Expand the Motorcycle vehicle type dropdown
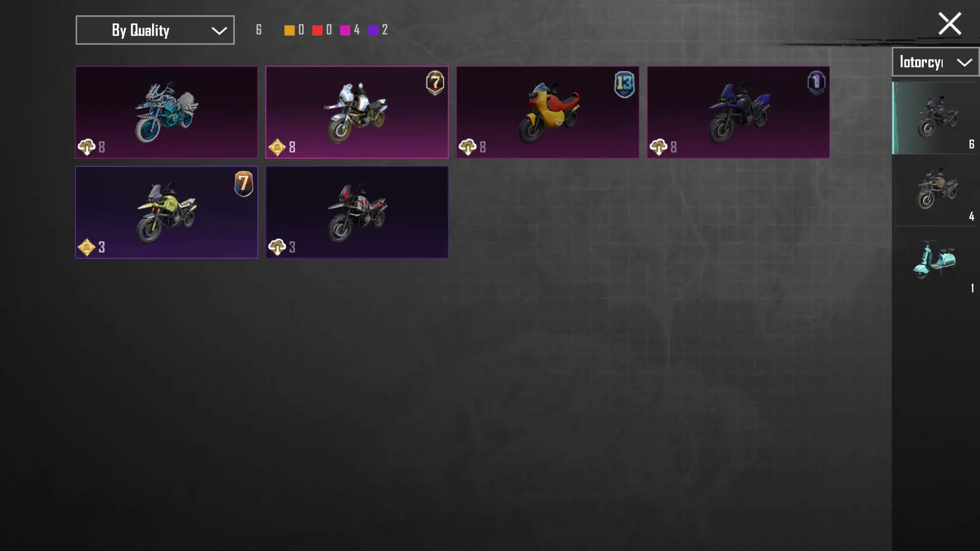This screenshot has width=980, height=551. pyautogui.click(x=935, y=62)
